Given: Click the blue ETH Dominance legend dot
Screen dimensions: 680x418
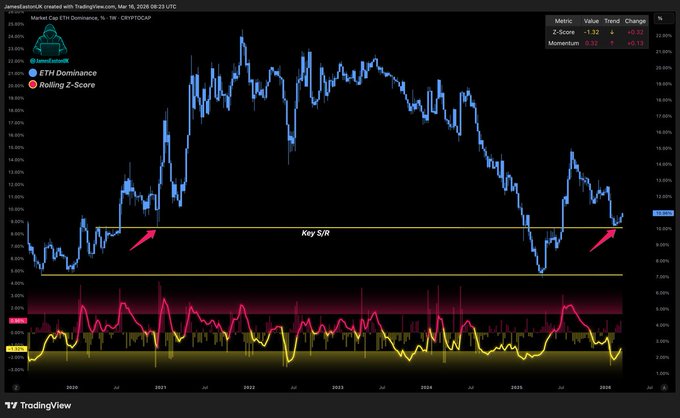Looking at the screenshot, I should click(x=33, y=73).
